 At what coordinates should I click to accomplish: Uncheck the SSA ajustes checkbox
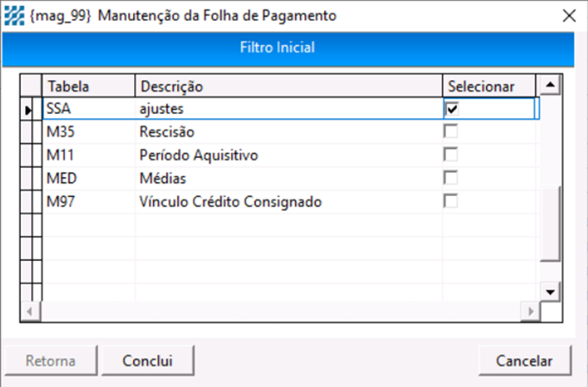click(x=451, y=109)
